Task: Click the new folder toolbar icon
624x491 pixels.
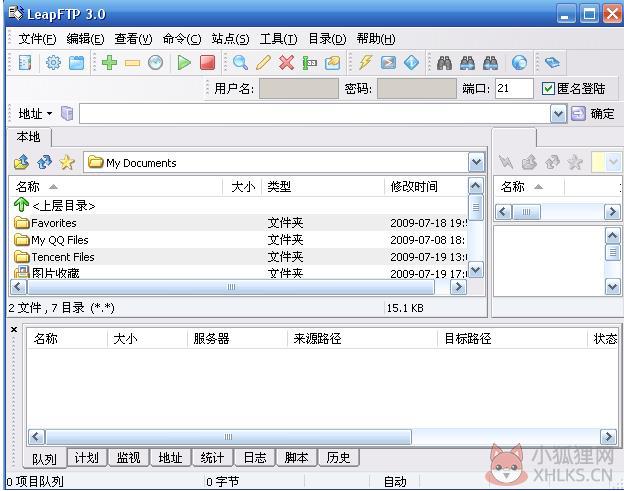Action: tap(332, 63)
